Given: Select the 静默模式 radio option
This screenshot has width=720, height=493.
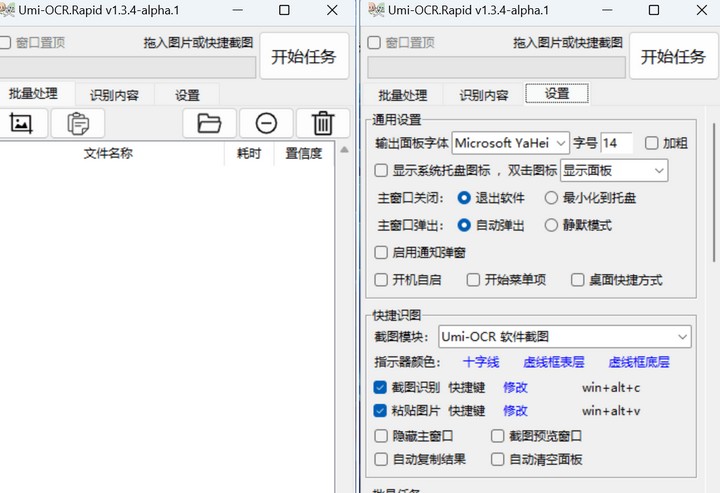Looking at the screenshot, I should click(x=551, y=225).
